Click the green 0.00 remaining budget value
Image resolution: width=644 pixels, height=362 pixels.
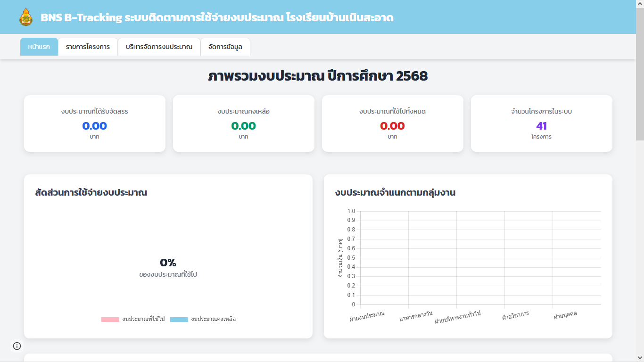click(243, 126)
